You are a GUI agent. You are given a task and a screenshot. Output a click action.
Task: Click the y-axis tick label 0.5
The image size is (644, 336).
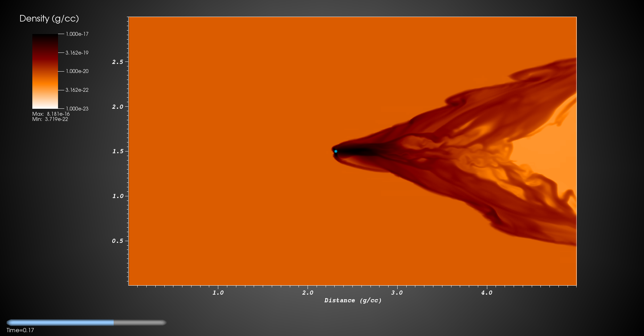click(x=117, y=241)
